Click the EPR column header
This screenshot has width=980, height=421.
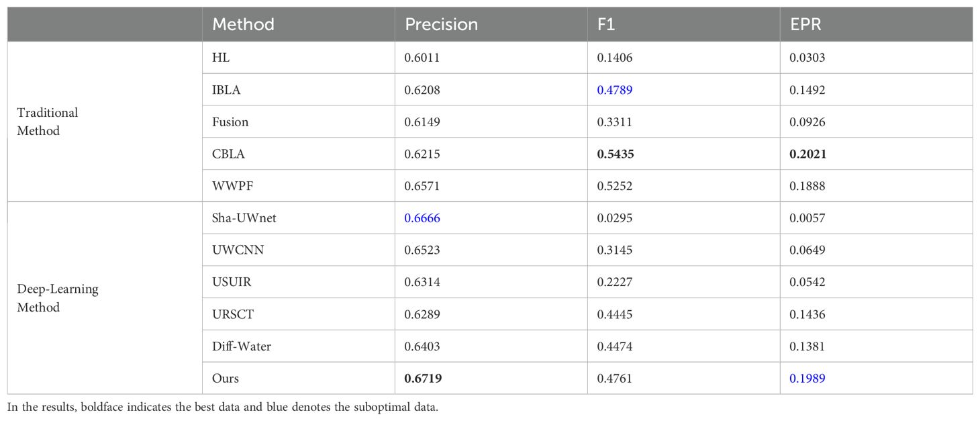click(876, 25)
